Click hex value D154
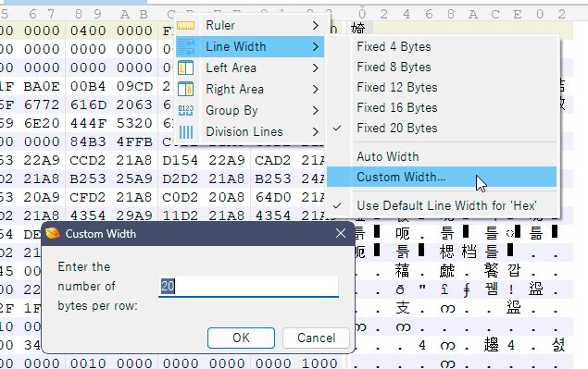 [181, 160]
